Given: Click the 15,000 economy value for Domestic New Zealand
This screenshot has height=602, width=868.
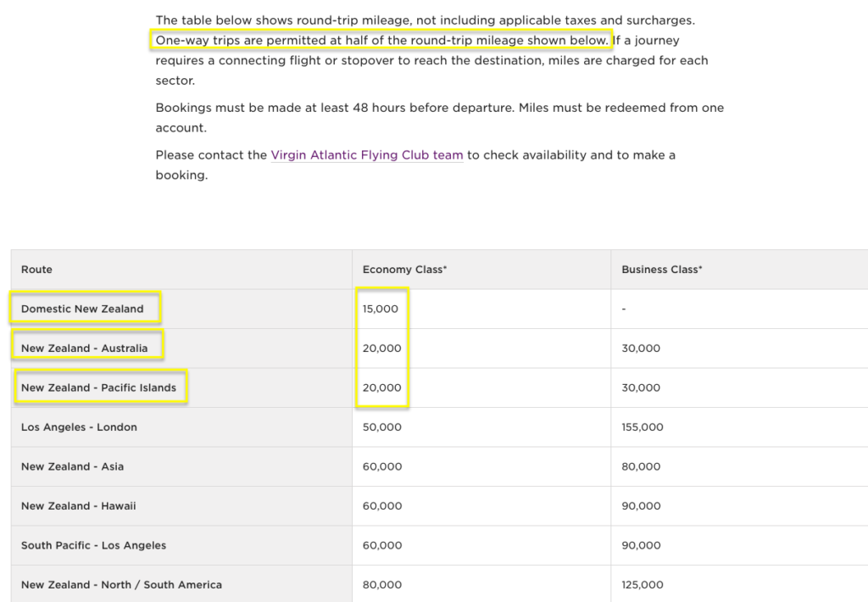Looking at the screenshot, I should coord(381,309).
